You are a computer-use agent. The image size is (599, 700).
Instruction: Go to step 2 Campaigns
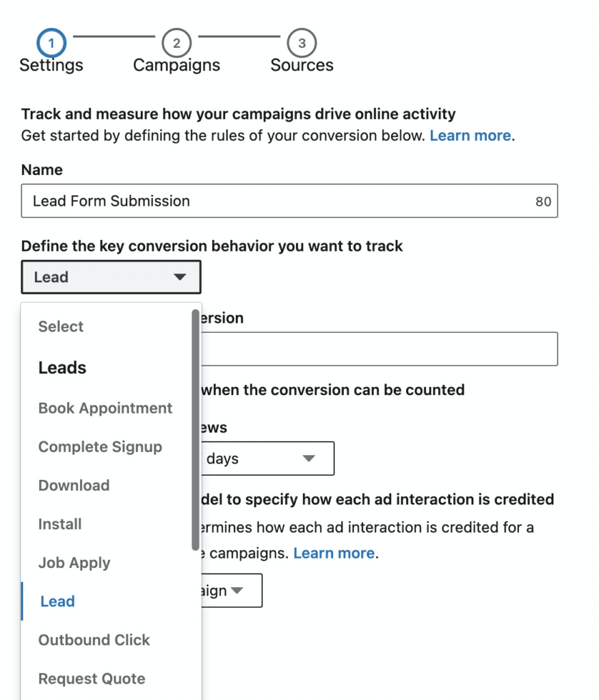click(176, 43)
